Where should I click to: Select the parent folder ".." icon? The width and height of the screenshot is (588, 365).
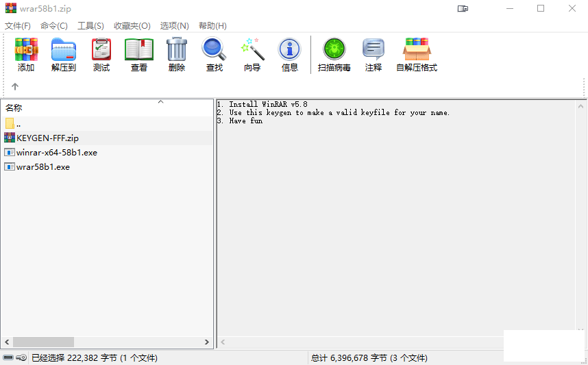[10, 123]
